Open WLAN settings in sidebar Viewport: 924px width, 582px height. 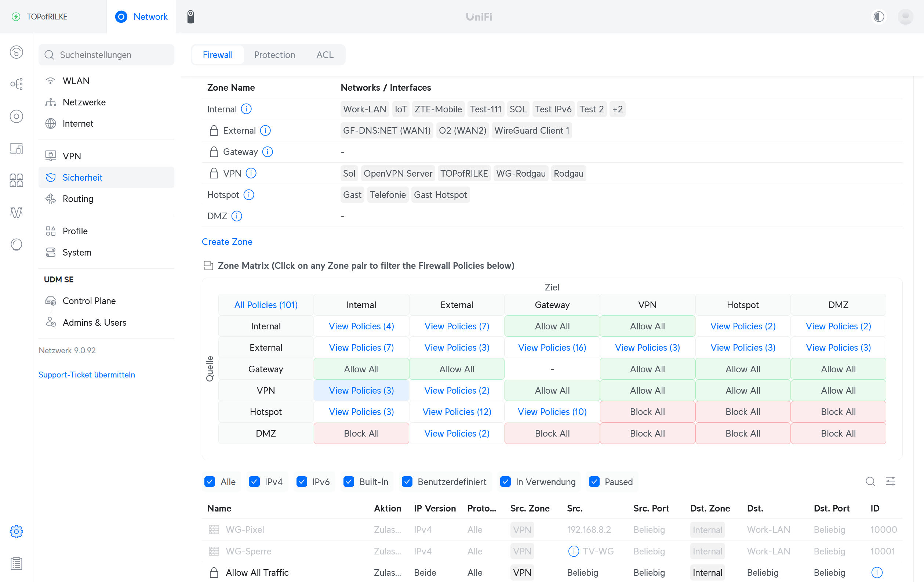click(106, 81)
